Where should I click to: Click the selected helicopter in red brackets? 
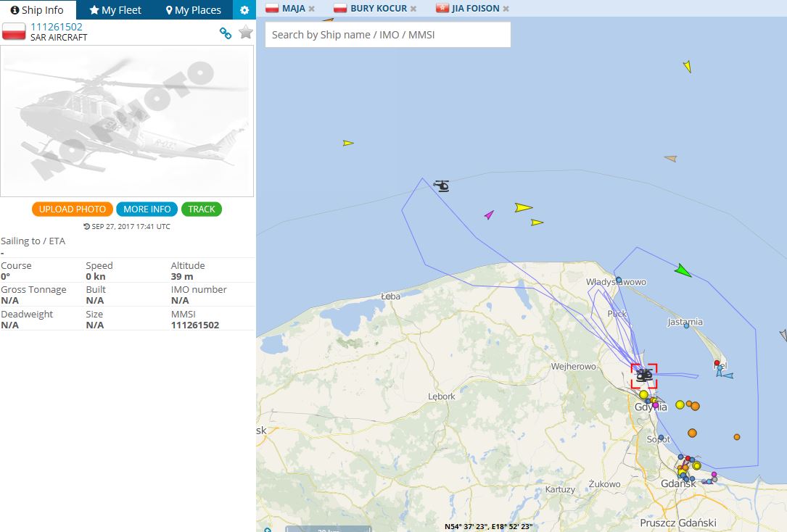[643, 375]
